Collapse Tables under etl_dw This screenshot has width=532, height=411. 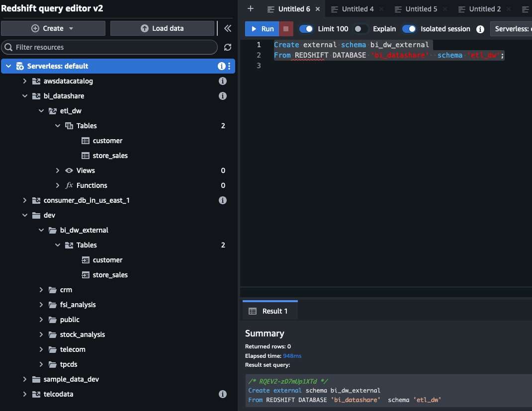coord(58,126)
